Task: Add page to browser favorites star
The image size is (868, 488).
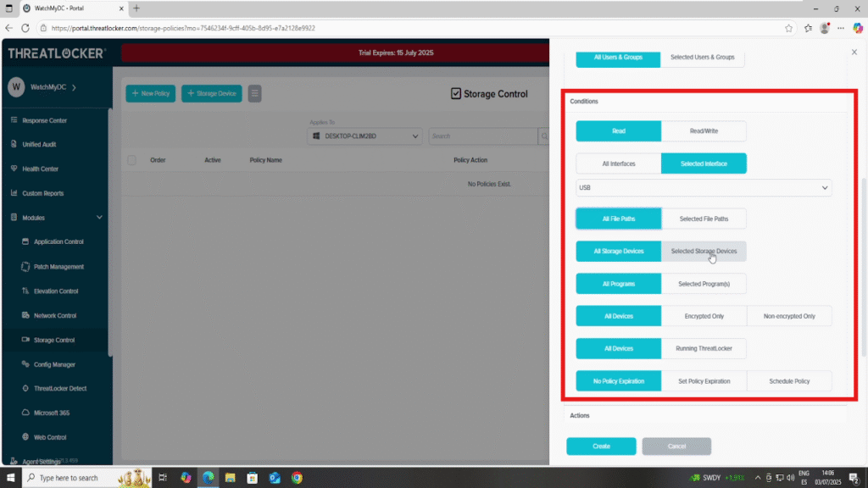Action: coord(789,28)
